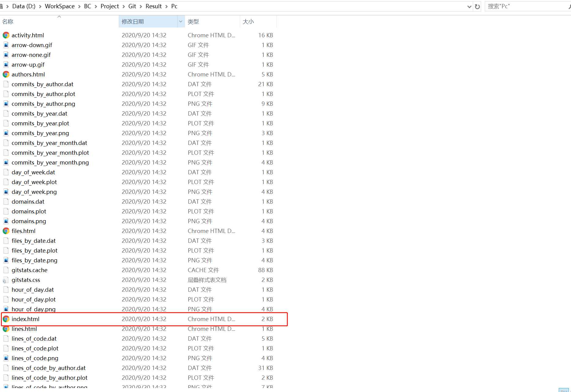
Task: Navigate to the Project folder breadcrumb
Action: [109, 6]
